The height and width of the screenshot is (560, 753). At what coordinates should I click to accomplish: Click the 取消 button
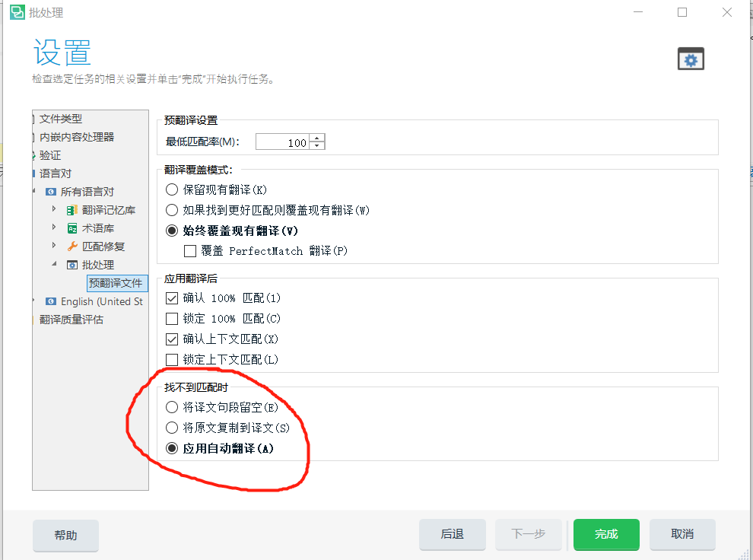click(x=682, y=534)
